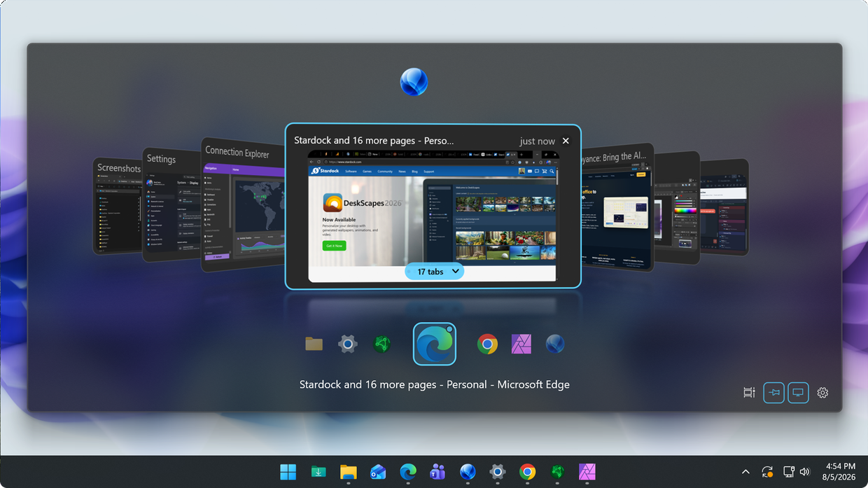Open Settings from the taskbar
Image resolution: width=868 pixels, height=488 pixels.
click(498, 472)
